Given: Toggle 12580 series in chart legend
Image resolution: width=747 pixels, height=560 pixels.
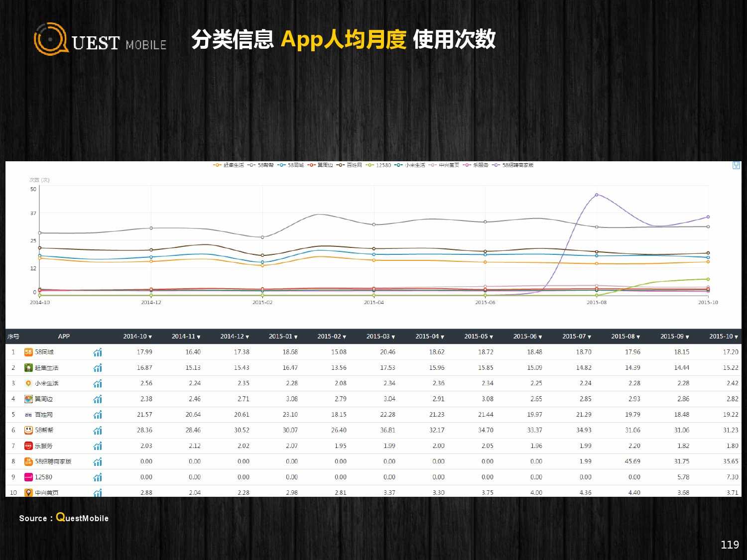Looking at the screenshot, I should (378, 165).
